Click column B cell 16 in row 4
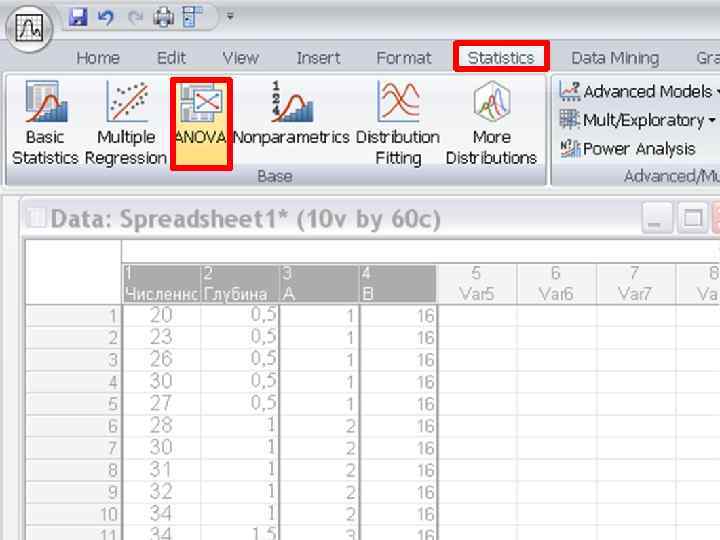The image size is (720, 540). (398, 382)
